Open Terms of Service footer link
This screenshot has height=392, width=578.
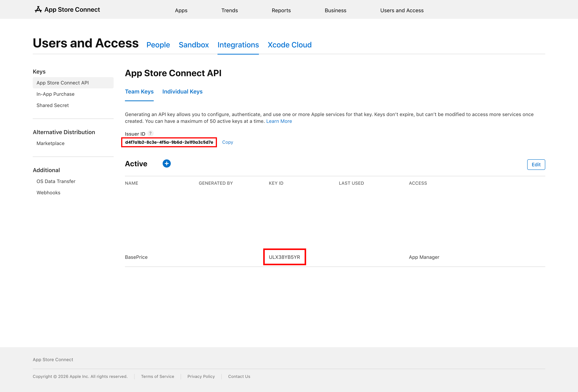pos(157,376)
